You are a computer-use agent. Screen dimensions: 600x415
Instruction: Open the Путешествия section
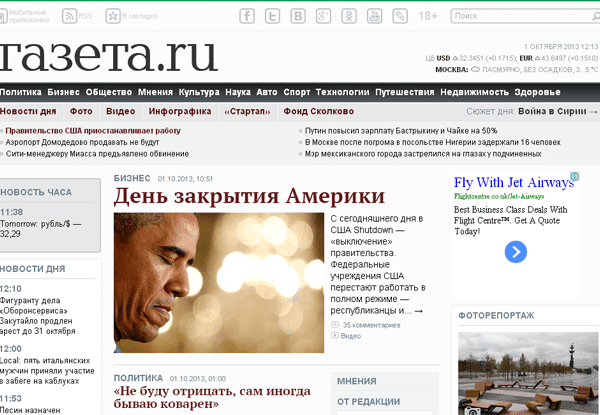404,92
